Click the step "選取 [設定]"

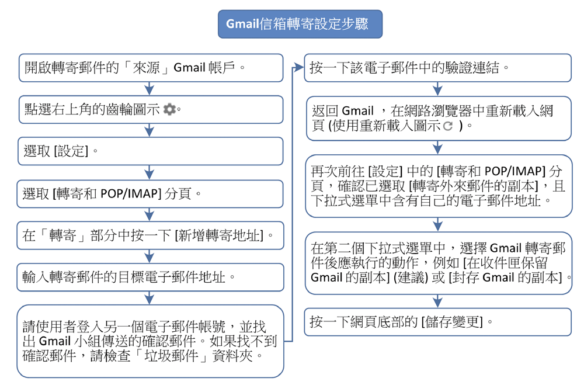pos(151,151)
